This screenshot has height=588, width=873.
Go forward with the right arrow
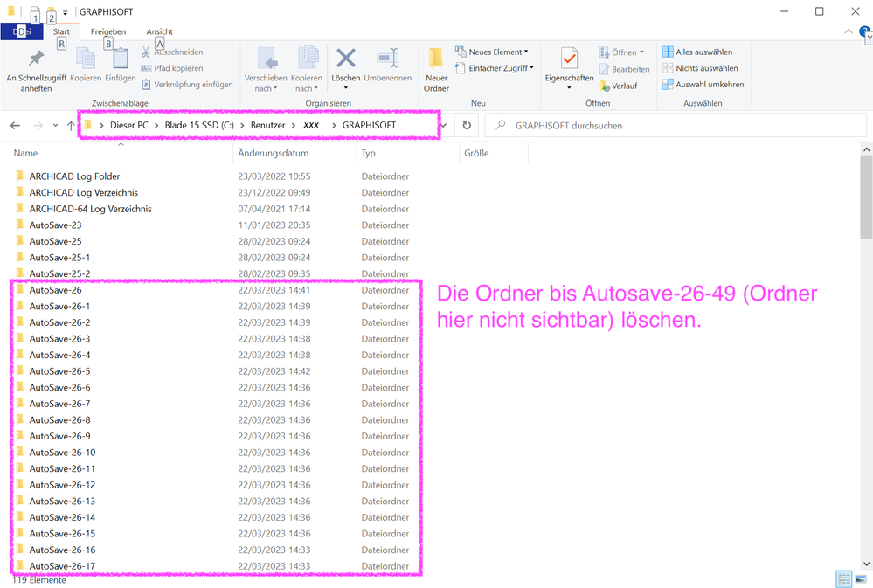38,125
